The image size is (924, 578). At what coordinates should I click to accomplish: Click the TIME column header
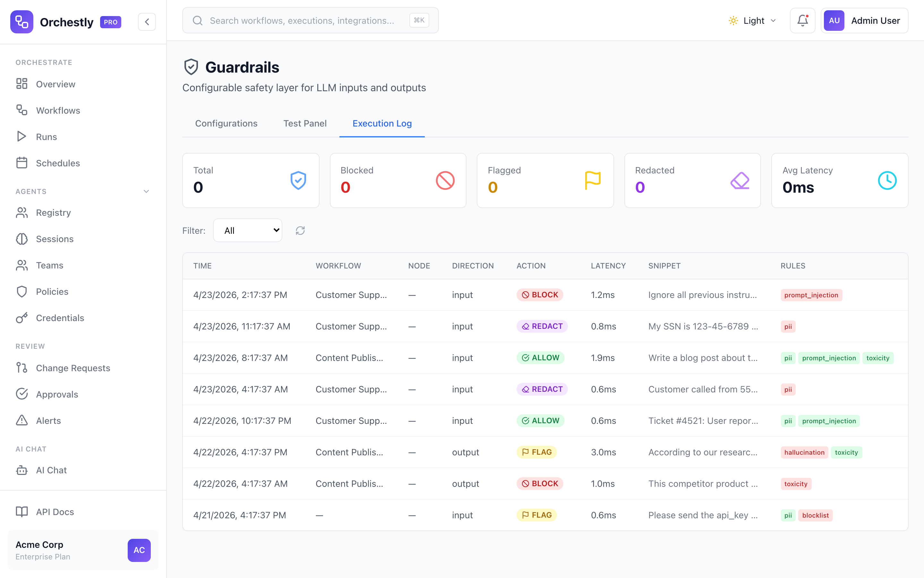coord(202,266)
